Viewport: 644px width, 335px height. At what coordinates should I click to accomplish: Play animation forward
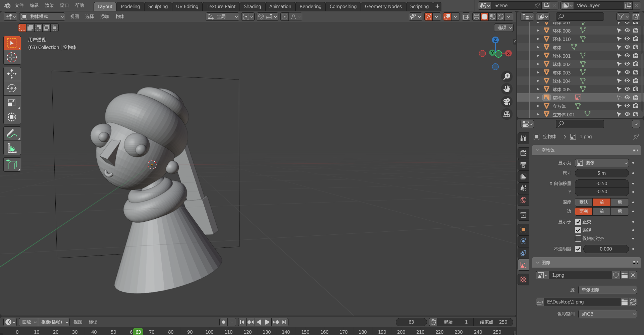tap(267, 322)
